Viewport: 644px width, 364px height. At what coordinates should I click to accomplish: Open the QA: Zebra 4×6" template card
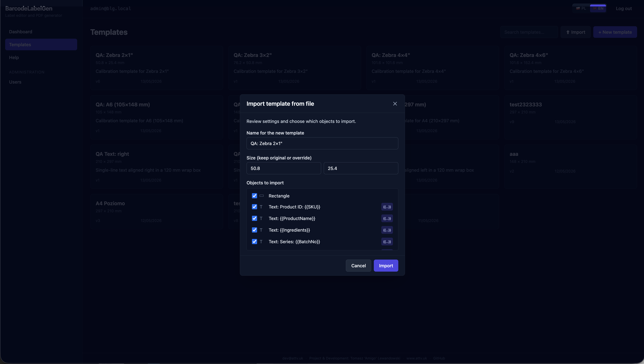[571, 68]
